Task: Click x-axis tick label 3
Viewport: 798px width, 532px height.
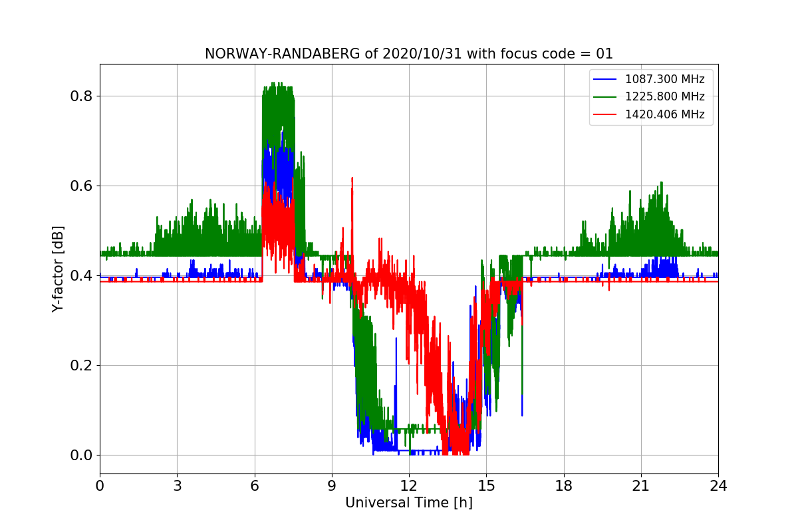Action: 177,486
